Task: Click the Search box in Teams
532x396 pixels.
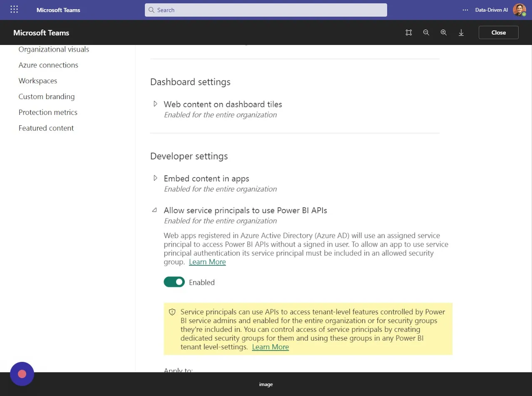Action: [266, 10]
